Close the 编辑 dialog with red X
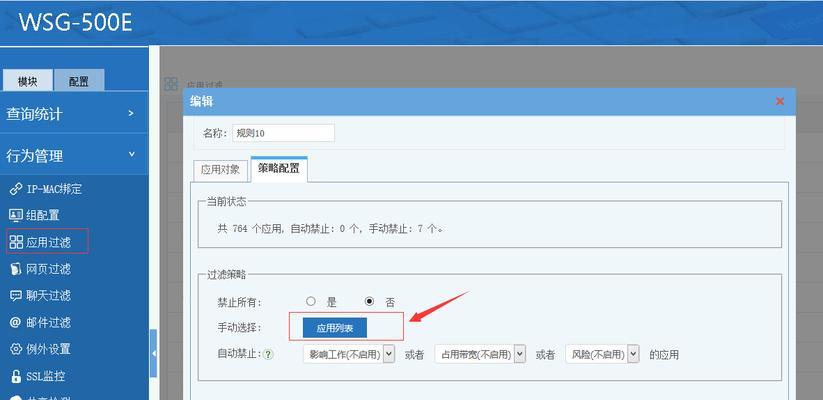823x400 pixels. coord(779,101)
